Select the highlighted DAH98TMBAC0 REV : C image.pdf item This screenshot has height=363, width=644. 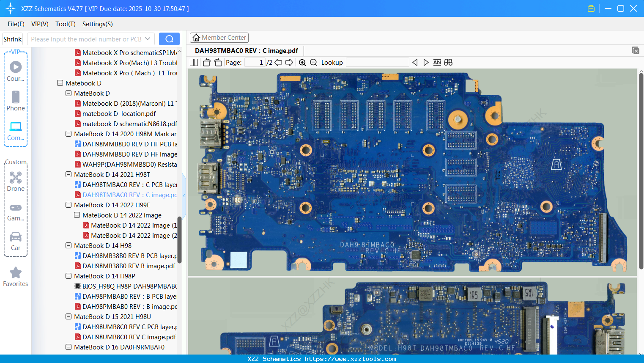click(126, 195)
